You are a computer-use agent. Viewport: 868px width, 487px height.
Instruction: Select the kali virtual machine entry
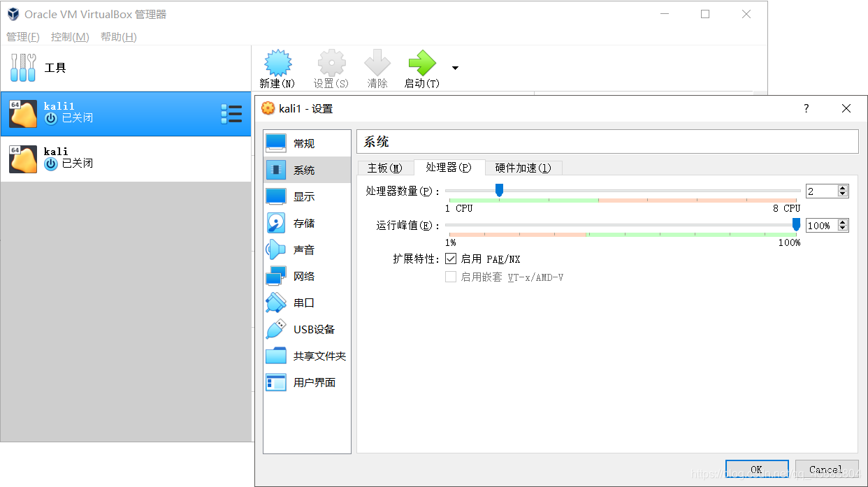point(126,159)
